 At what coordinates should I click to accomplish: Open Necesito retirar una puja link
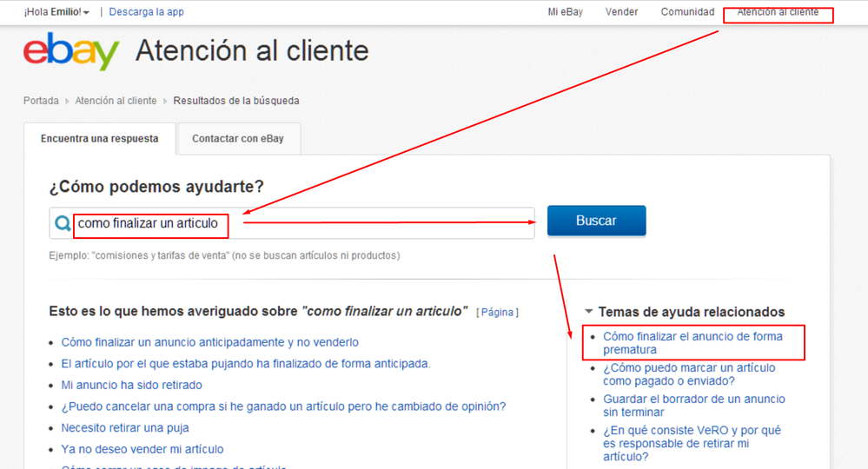(x=124, y=428)
